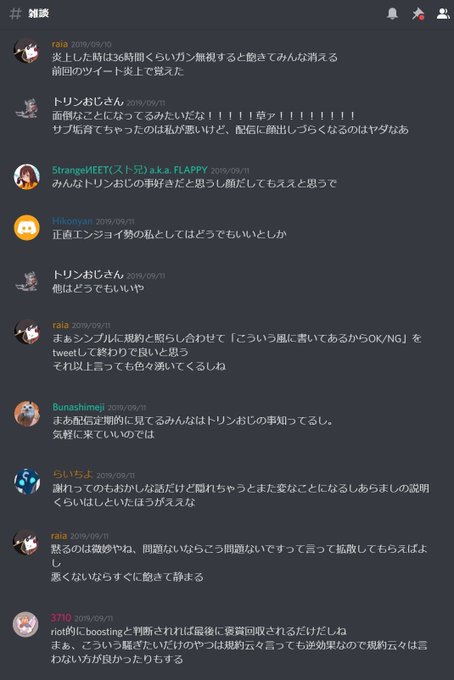Click the 雑談 channel name title

coord(39,13)
